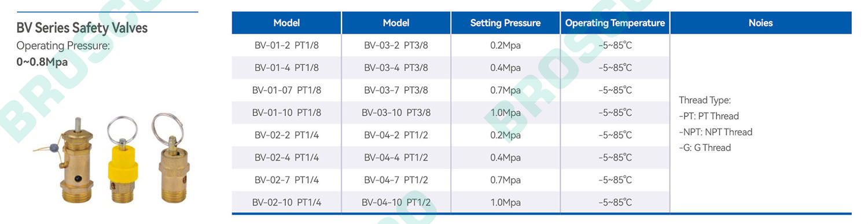Select the BV-03-10 PT3/8 model cell
Viewport: 868px width, 224px height.
point(396,112)
